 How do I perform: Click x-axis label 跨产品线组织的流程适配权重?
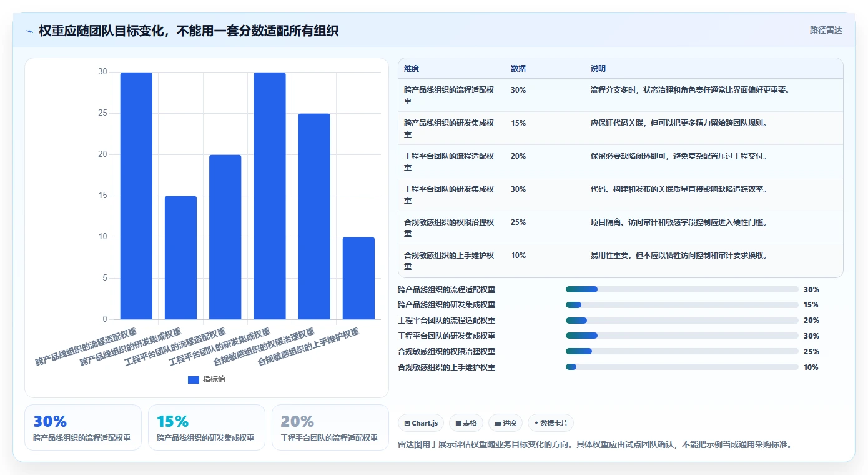pos(86,347)
